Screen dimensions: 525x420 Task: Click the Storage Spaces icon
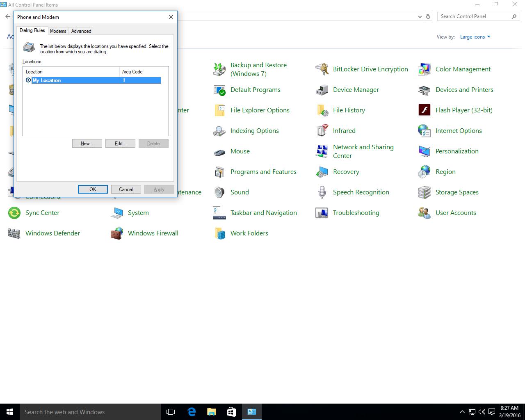425,192
